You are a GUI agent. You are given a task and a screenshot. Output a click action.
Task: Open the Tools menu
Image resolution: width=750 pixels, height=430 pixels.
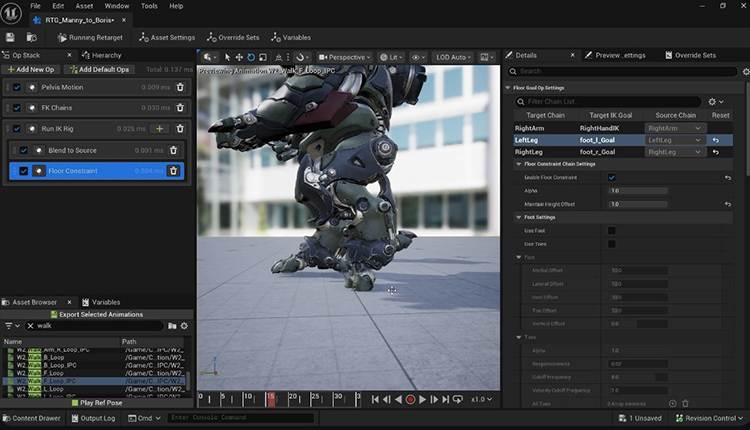click(x=149, y=6)
